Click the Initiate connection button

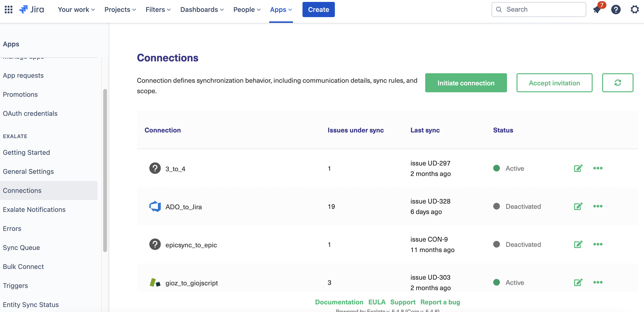tap(466, 83)
